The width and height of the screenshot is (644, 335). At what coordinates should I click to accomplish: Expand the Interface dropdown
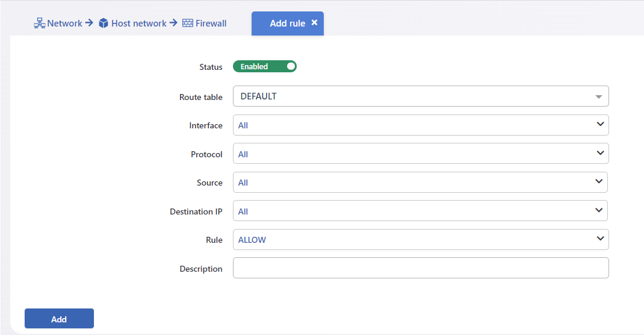coord(421,125)
